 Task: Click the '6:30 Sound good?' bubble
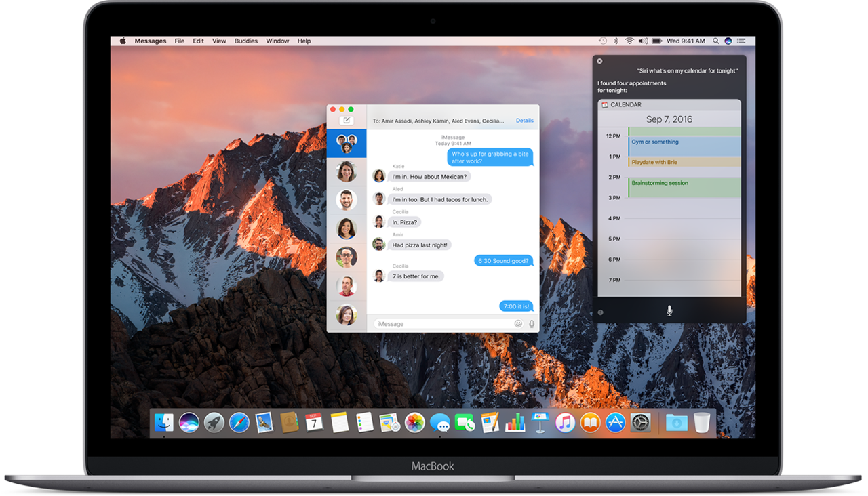click(503, 261)
